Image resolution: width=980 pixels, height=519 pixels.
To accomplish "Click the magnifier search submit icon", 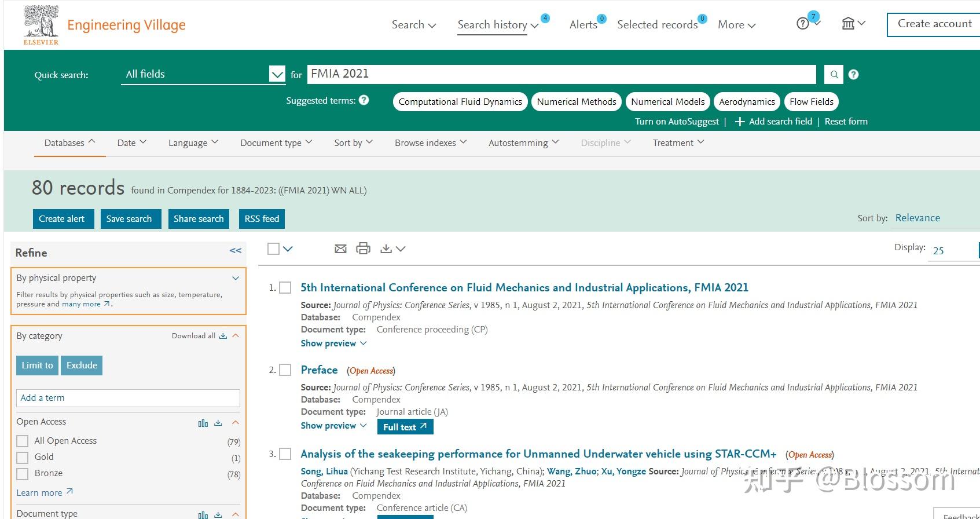I will pyautogui.click(x=834, y=74).
